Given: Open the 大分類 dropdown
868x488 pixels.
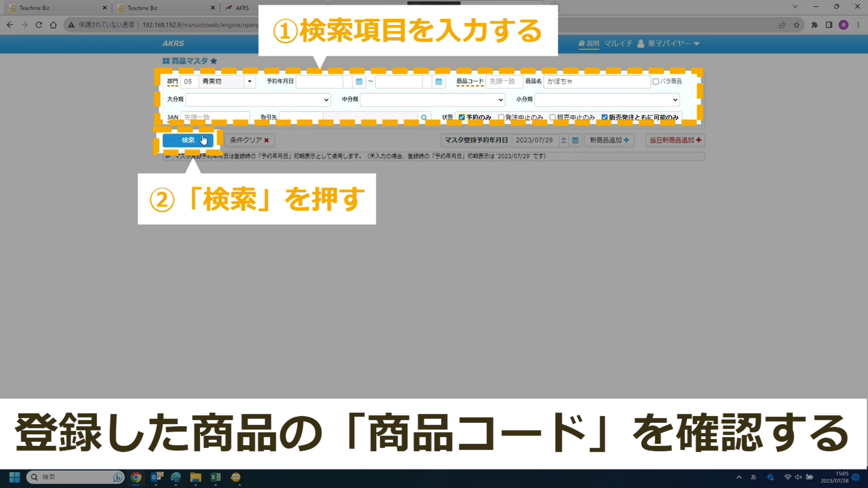Looking at the screenshot, I should [x=258, y=99].
